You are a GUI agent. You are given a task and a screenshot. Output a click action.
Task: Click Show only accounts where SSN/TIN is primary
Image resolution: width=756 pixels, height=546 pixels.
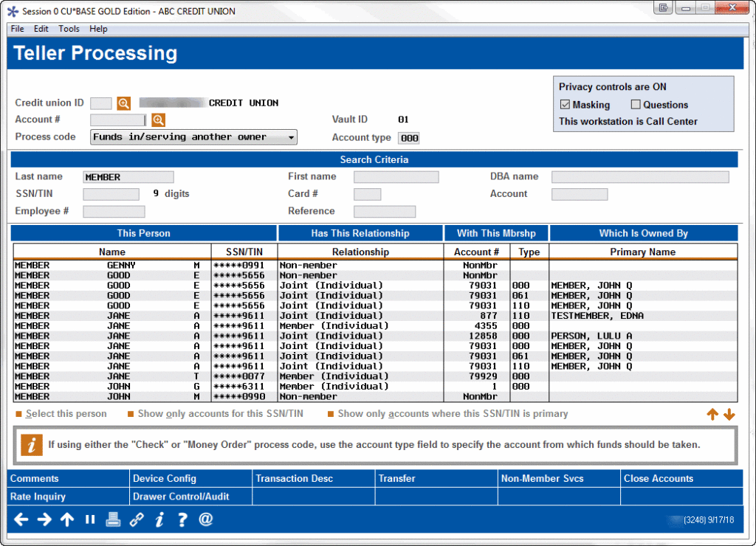pyautogui.click(x=448, y=414)
